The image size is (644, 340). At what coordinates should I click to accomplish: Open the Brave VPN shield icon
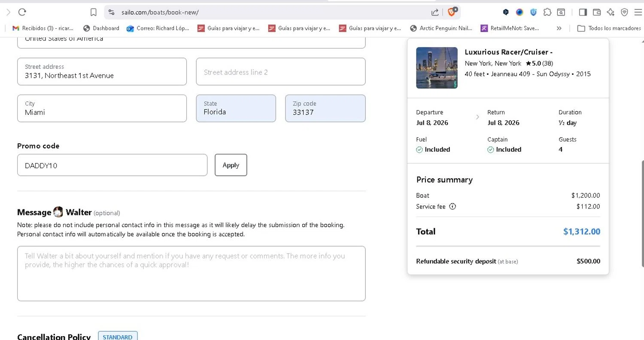pos(624,12)
